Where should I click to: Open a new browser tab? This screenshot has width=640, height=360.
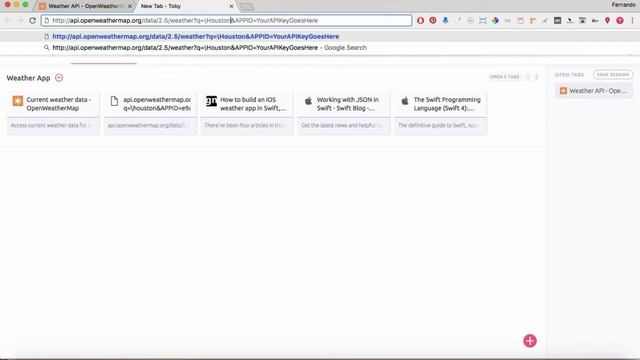[x=247, y=7]
